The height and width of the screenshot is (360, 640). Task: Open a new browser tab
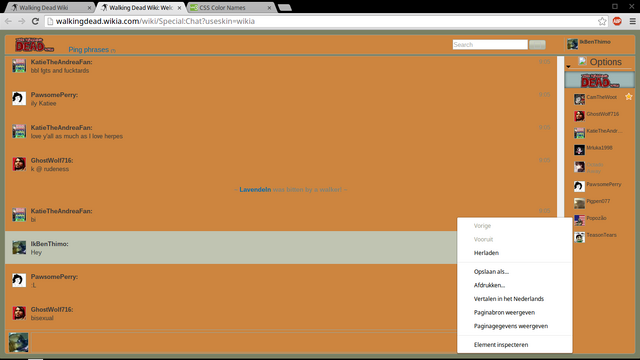(x=284, y=7)
